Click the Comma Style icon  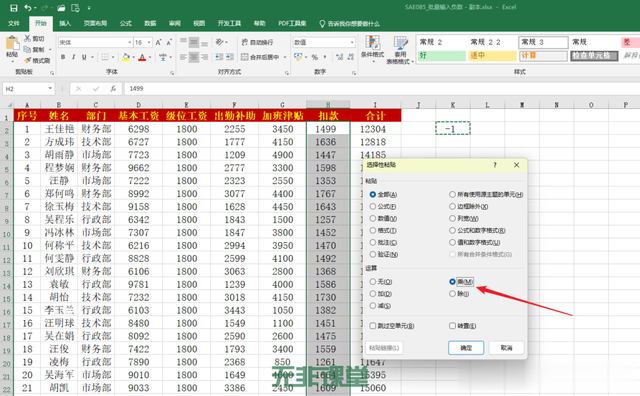click(325, 57)
